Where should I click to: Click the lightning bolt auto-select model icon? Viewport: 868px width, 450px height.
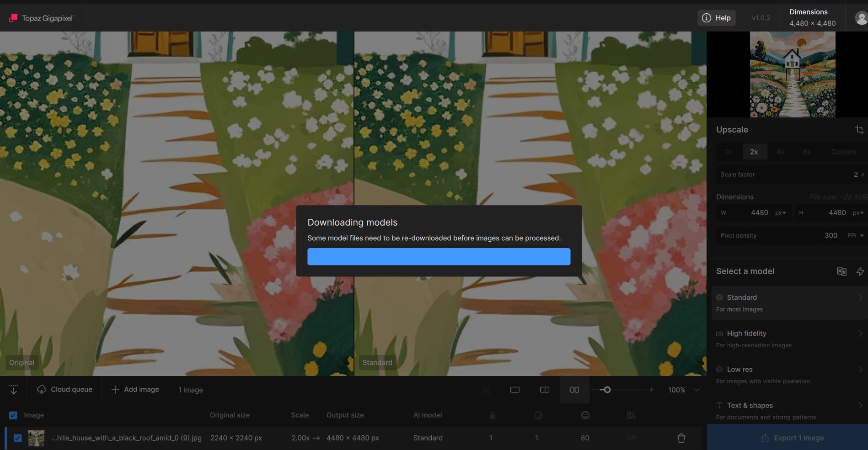tap(860, 271)
